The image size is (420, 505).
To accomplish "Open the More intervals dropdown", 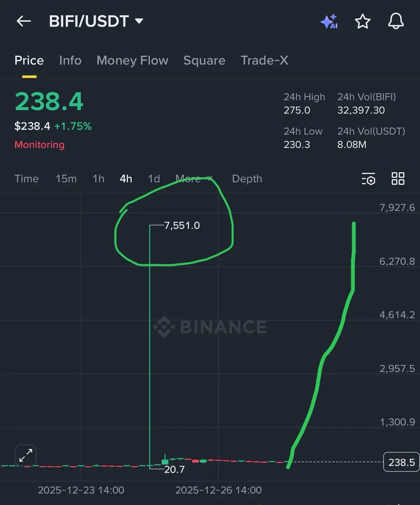I will [194, 178].
